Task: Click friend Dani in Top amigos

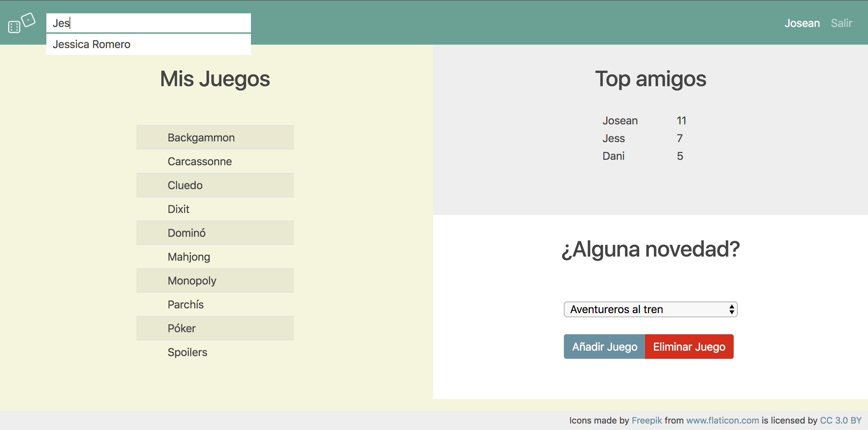Action: [x=613, y=156]
